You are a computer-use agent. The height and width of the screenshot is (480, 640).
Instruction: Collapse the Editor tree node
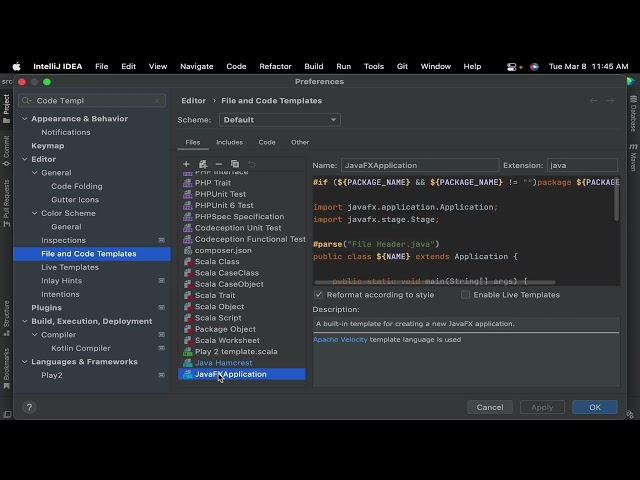(24, 159)
